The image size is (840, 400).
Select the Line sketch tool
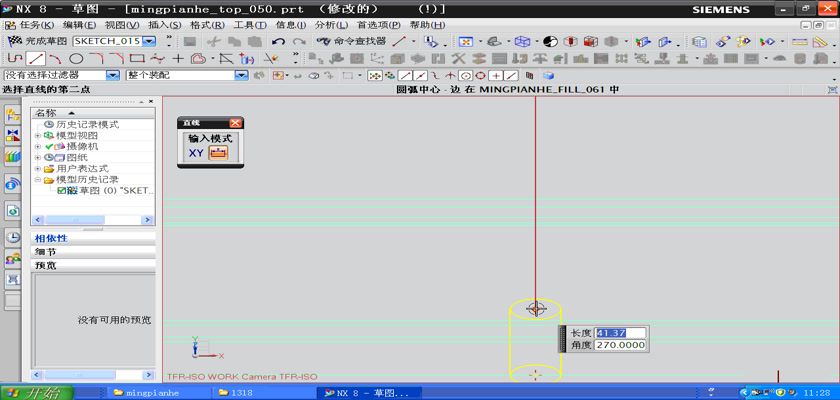[36, 58]
